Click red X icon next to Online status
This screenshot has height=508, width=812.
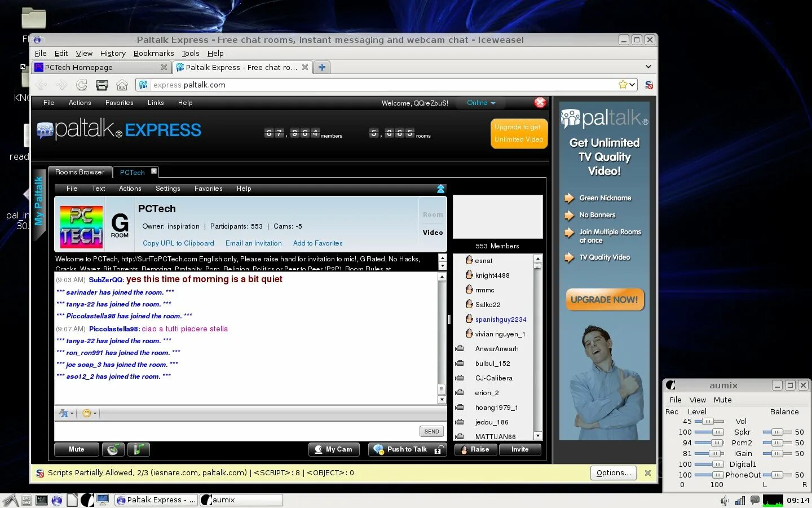pyautogui.click(x=540, y=102)
